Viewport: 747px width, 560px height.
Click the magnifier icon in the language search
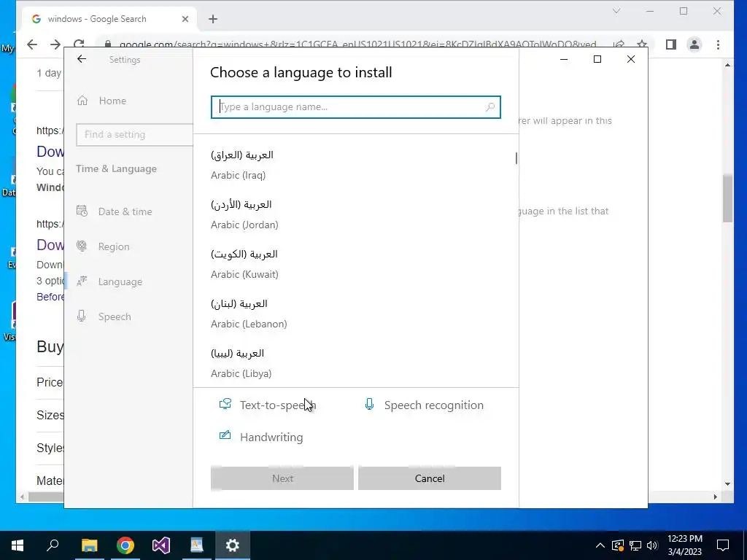pos(489,107)
